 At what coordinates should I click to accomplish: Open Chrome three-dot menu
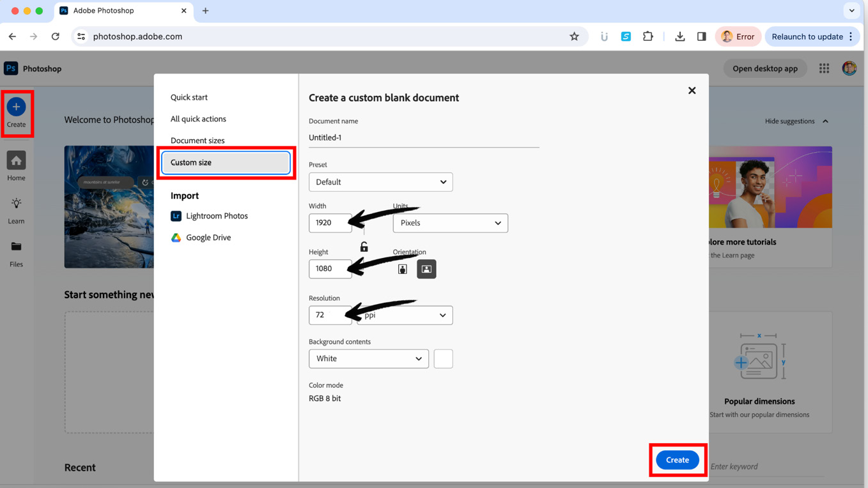pos(851,36)
